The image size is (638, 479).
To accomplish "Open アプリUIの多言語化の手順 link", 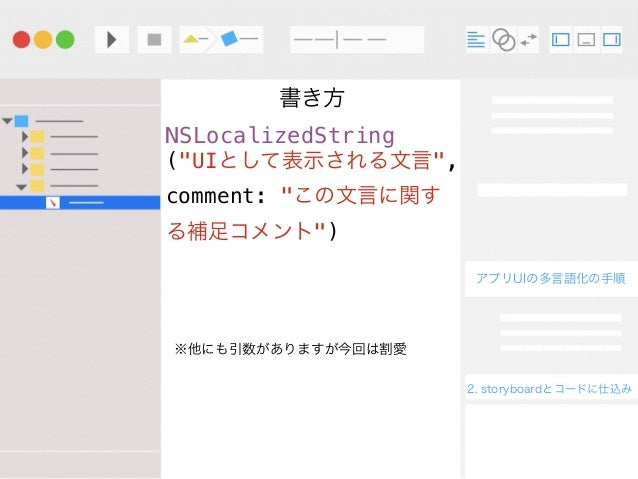I will point(551,278).
